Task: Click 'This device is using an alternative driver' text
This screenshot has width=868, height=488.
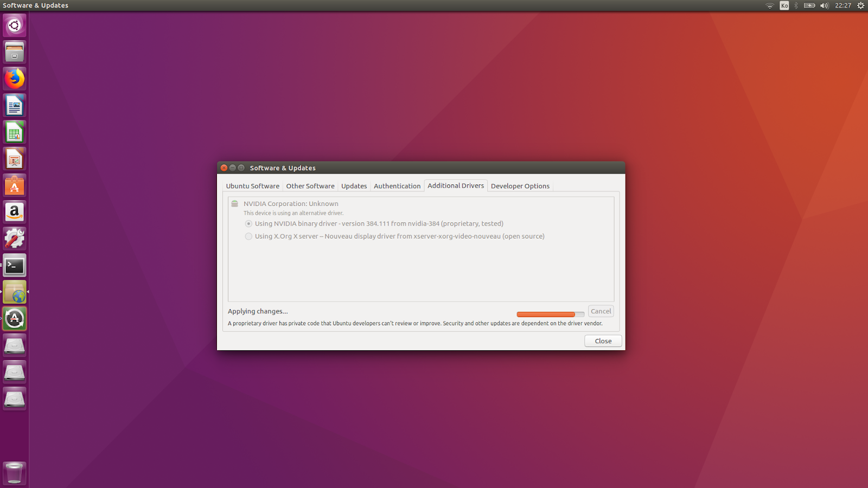Action: 293,213
